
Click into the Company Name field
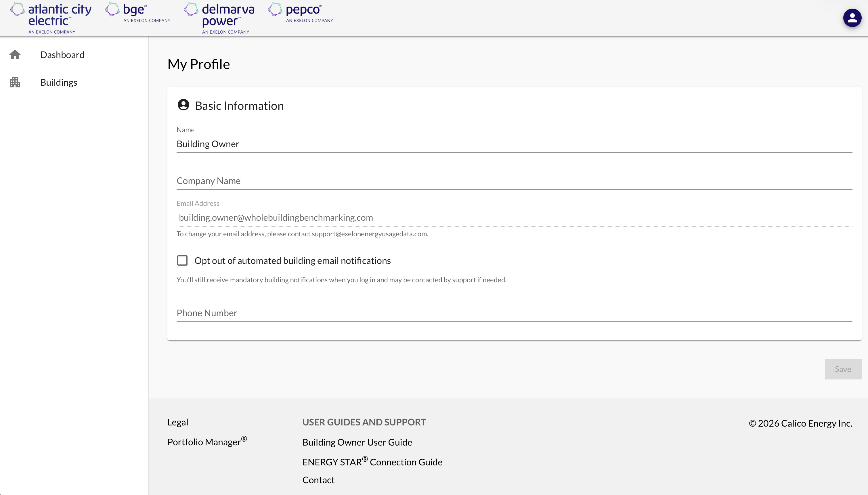click(514, 181)
